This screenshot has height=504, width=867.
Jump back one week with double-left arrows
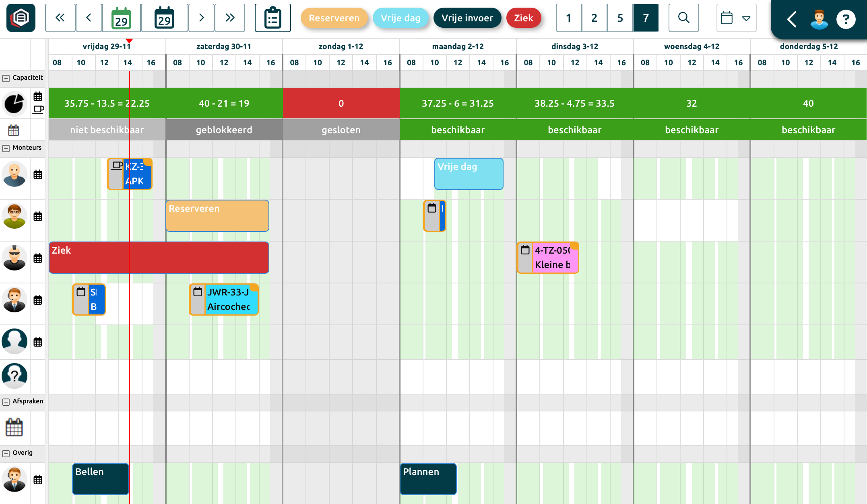click(60, 18)
